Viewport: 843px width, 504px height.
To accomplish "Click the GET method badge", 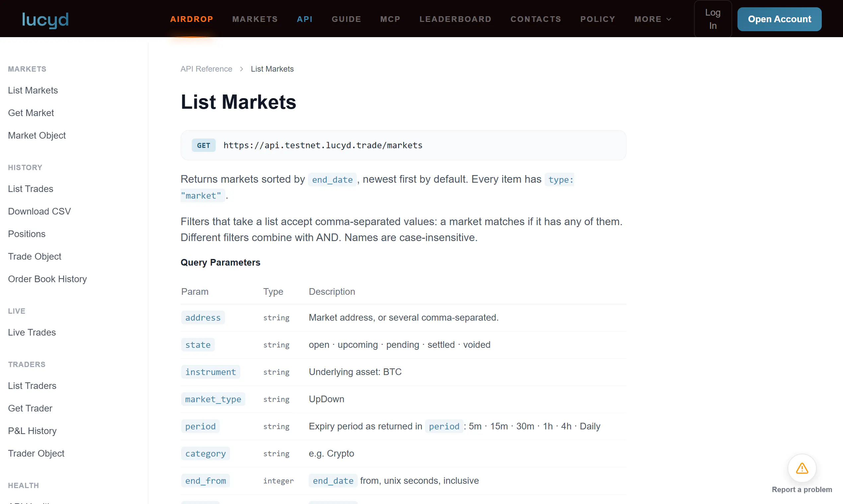I will pos(203,145).
